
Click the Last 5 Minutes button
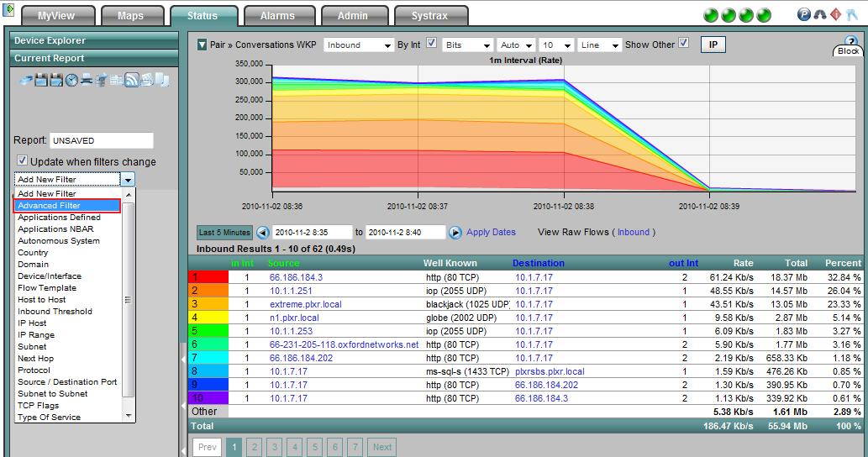(x=224, y=233)
